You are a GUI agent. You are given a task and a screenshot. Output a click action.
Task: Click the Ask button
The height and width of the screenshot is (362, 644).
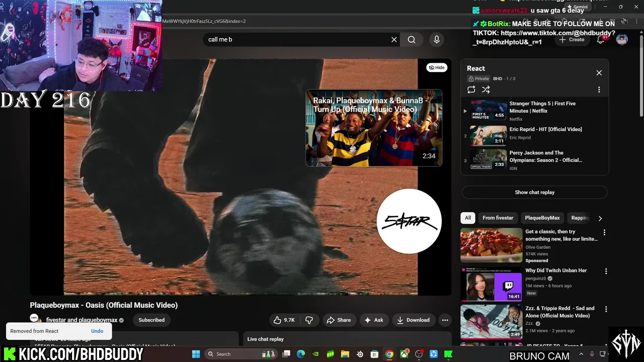coord(374,320)
